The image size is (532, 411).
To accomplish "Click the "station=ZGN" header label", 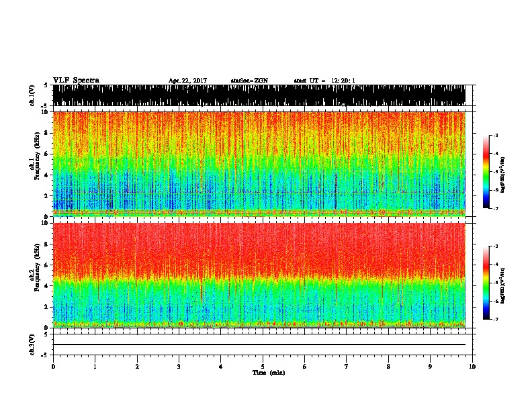I will pos(249,81).
